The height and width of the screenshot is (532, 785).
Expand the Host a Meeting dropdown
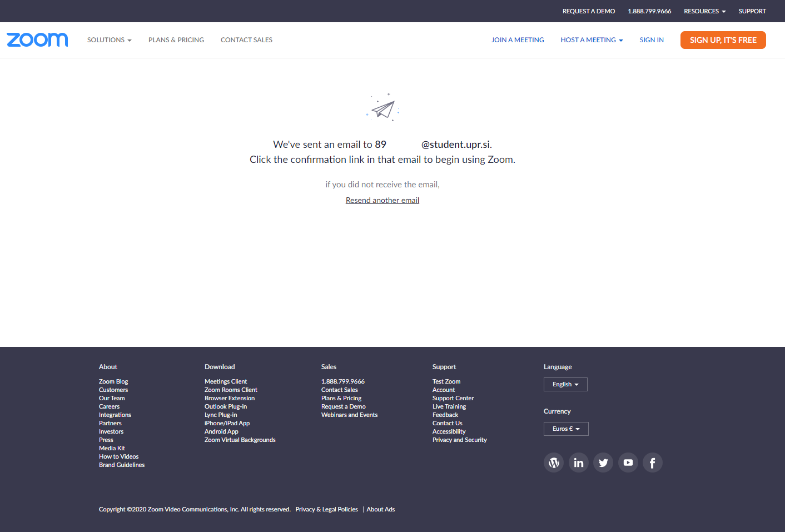pos(592,40)
